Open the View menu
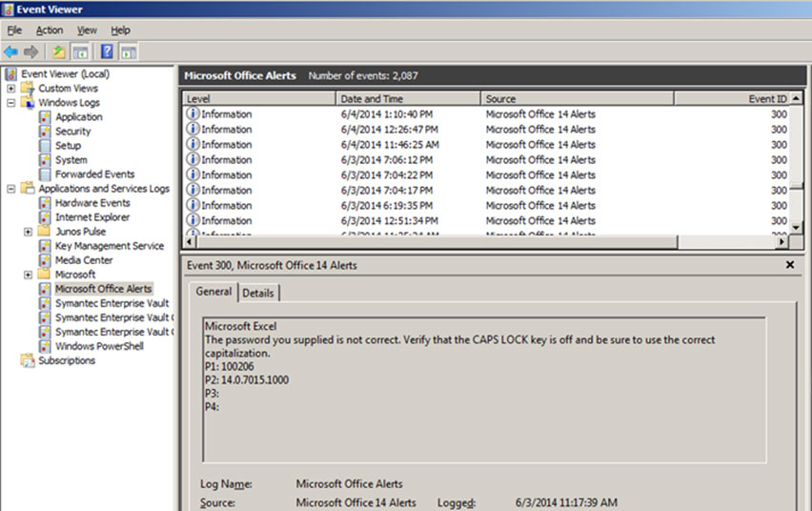 (x=87, y=31)
